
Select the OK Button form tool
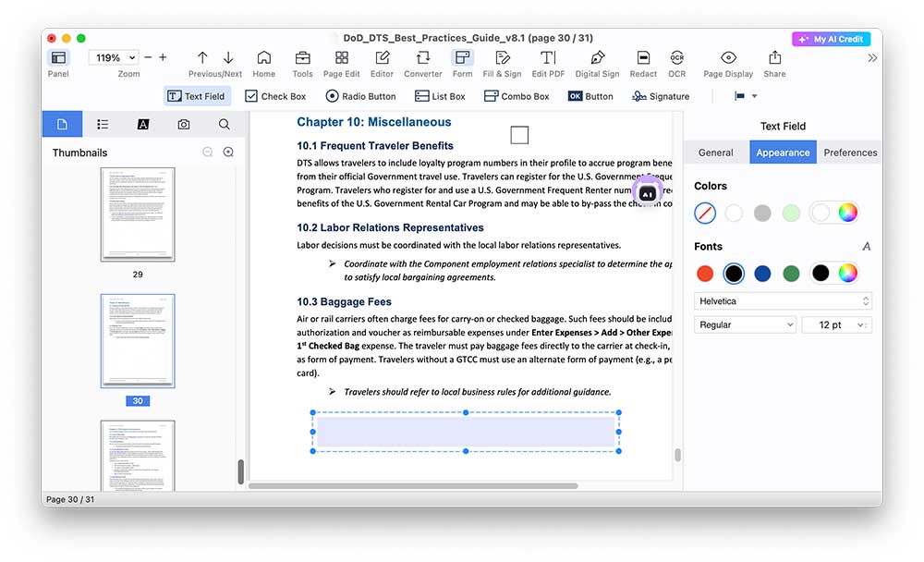click(x=590, y=96)
